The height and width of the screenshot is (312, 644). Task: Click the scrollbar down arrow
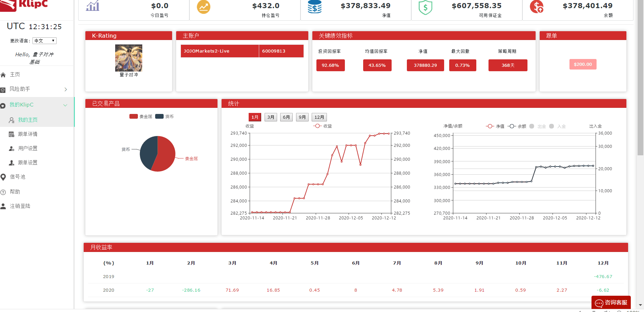click(x=640, y=305)
